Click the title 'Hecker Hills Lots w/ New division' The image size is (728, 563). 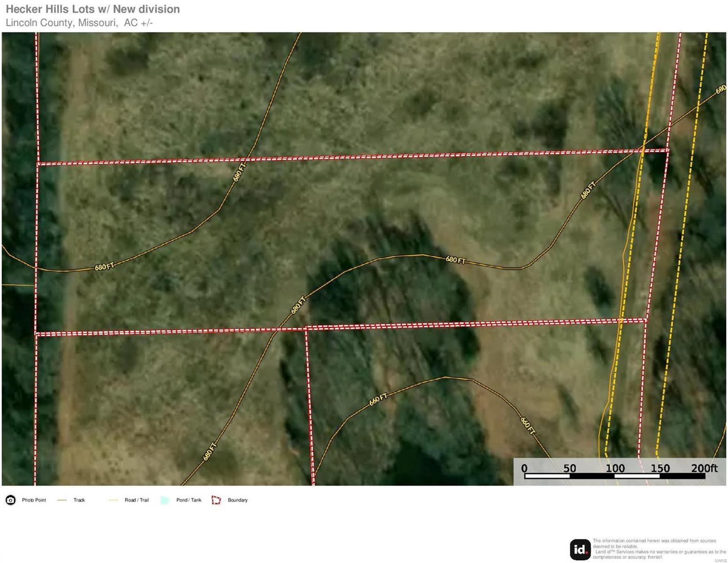pos(93,9)
